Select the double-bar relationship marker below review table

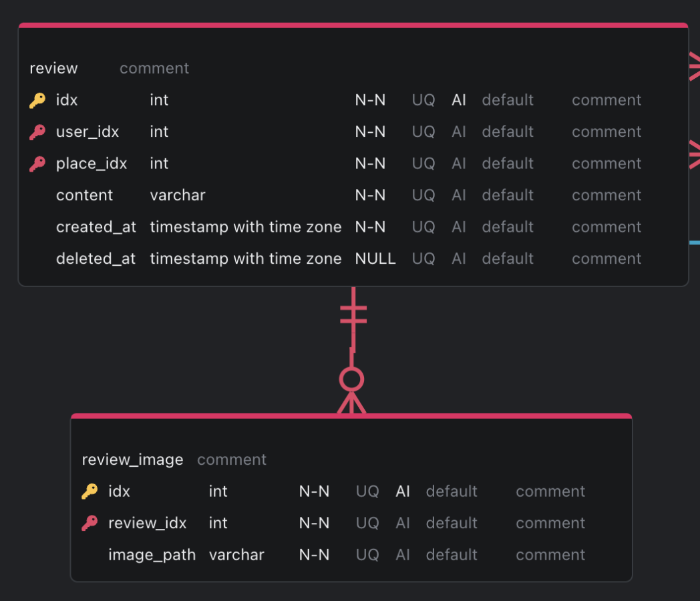[x=353, y=314]
